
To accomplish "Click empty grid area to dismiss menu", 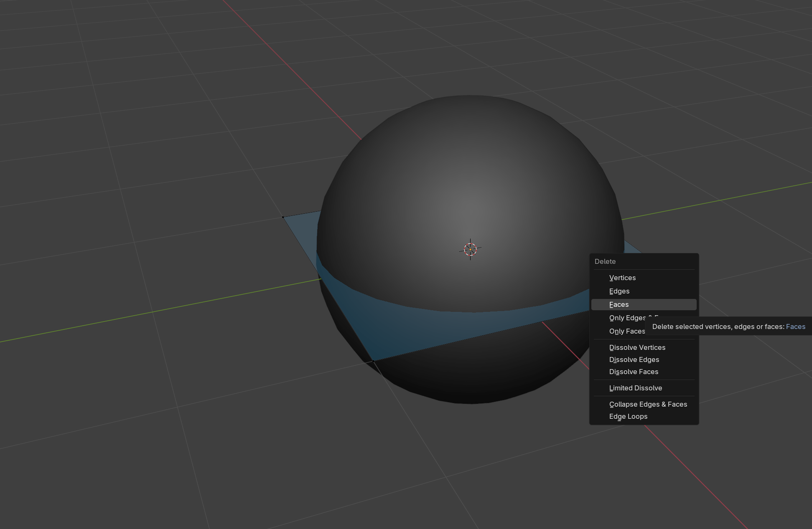I will 125,418.
